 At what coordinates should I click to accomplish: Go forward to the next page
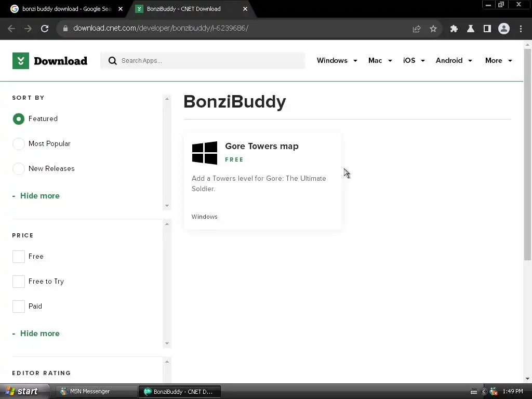click(x=28, y=29)
